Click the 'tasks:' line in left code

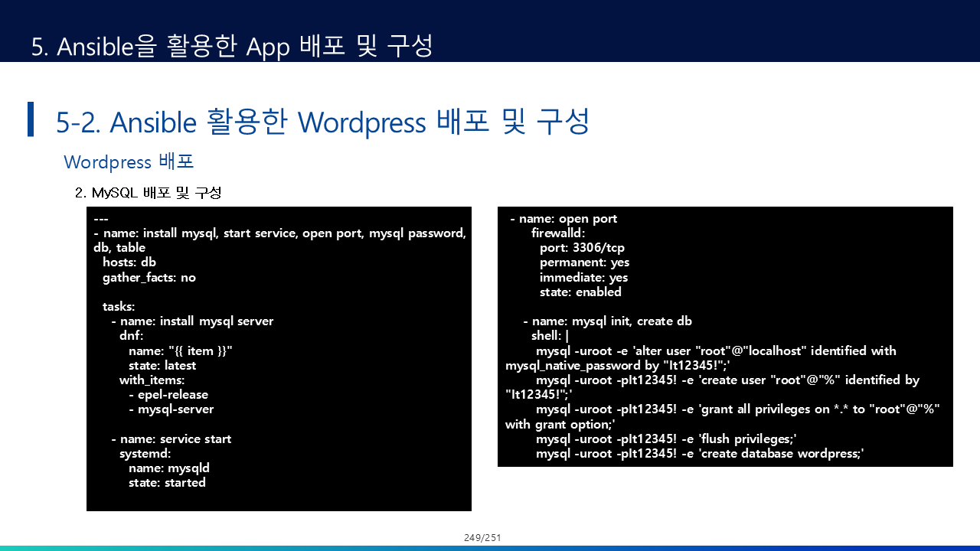click(119, 306)
